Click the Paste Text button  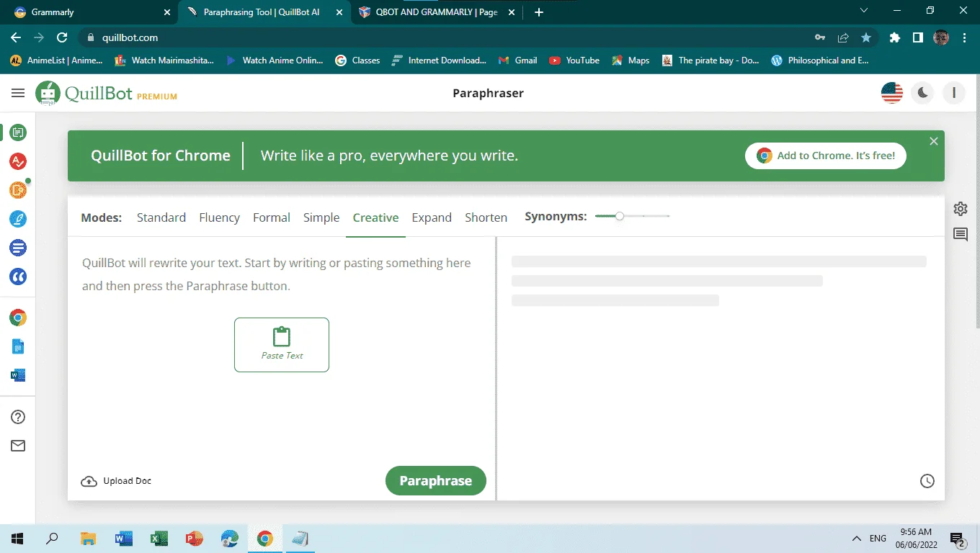[x=282, y=345]
